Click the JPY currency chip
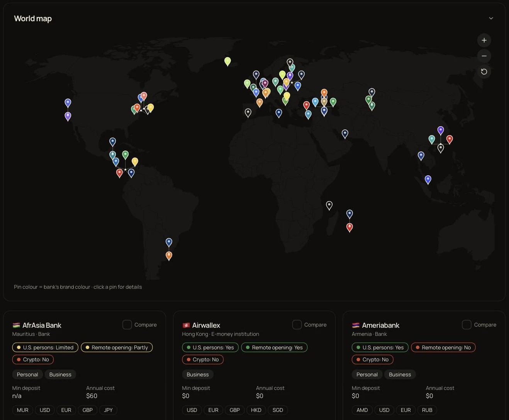Screen dimensions: 509x420 point(108,410)
